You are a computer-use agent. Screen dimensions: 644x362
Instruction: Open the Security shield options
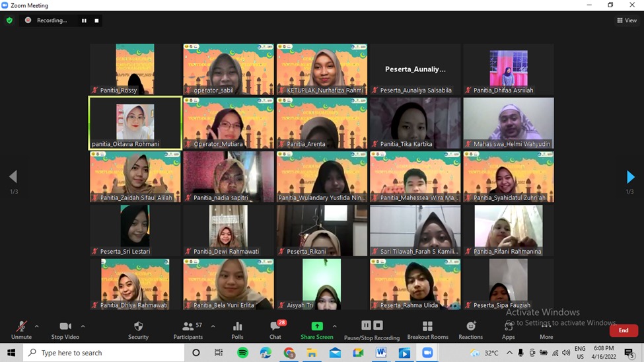[x=138, y=329]
